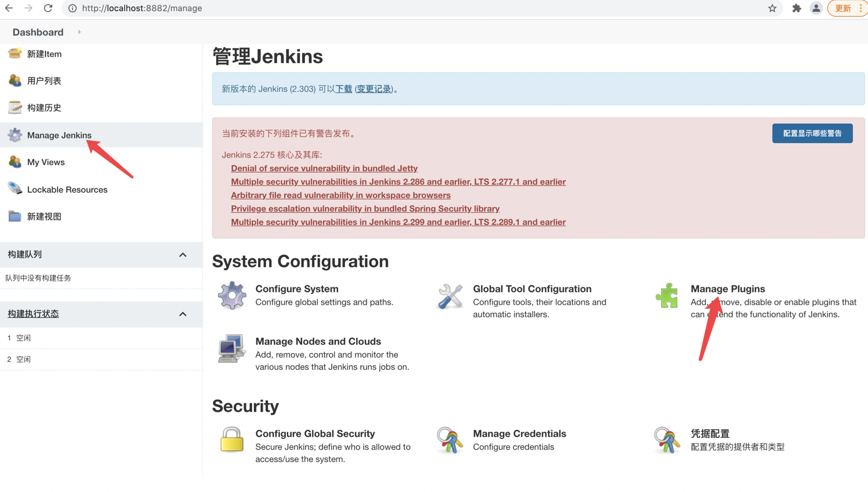
Task: Open the Manage Nodes and Clouds title link
Action: coord(318,341)
